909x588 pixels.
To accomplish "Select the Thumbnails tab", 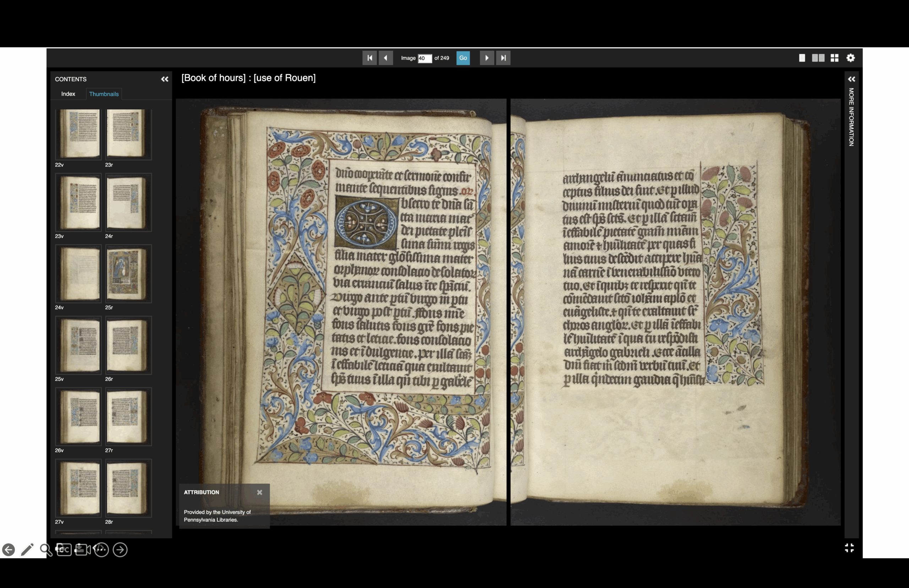I will [104, 94].
